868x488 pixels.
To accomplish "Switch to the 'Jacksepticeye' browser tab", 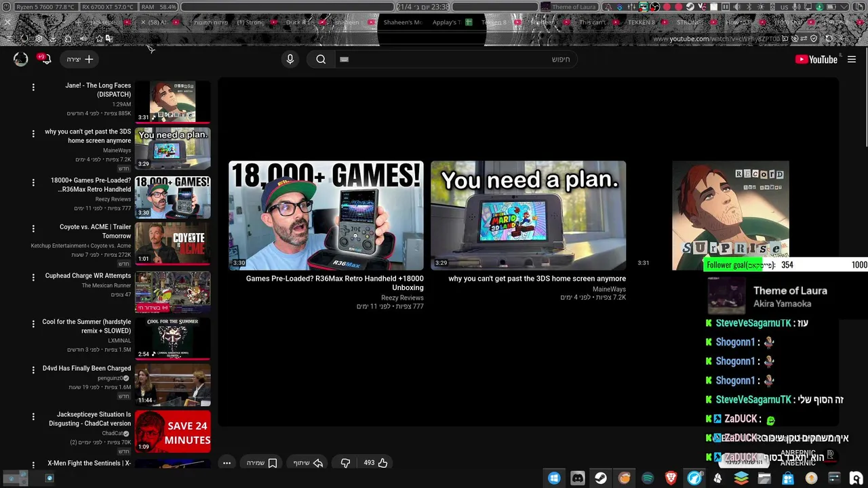I will tap(110, 22).
